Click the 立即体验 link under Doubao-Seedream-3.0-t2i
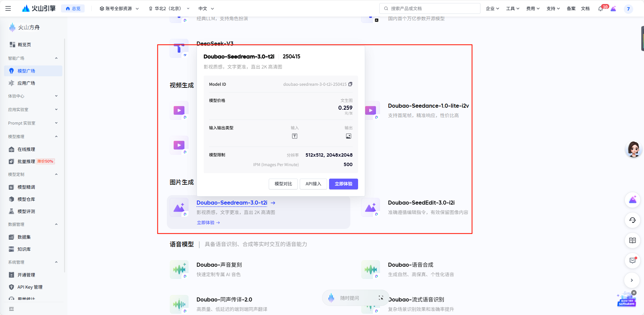The height and width of the screenshot is (315, 644). 208,222
